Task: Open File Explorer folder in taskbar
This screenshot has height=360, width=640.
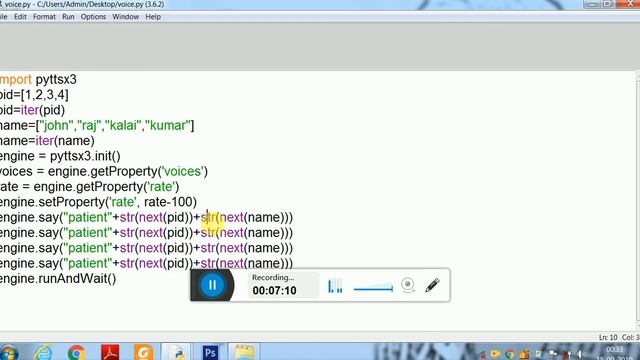Action: click(x=244, y=353)
